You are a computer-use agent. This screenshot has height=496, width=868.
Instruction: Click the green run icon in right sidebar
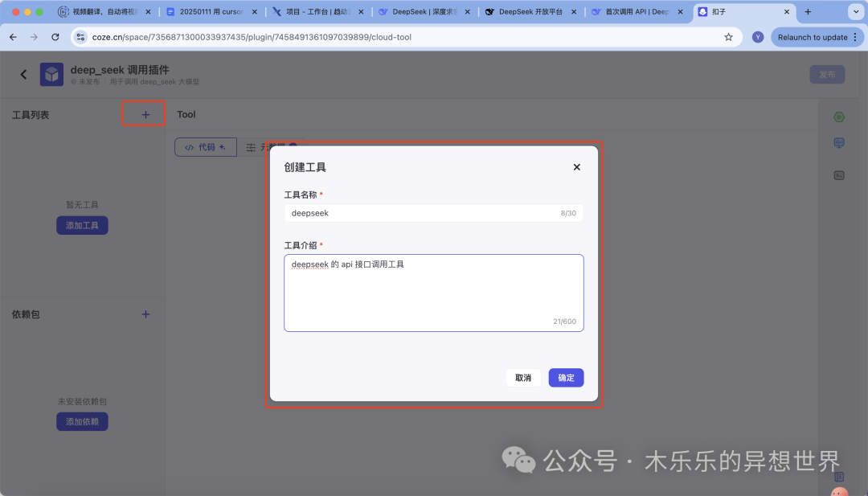839,117
